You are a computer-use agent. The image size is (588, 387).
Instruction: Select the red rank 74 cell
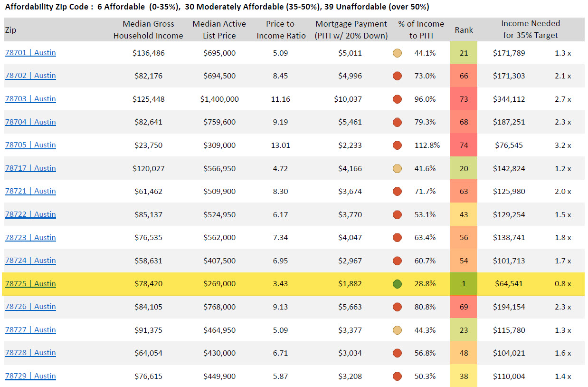[x=464, y=145]
